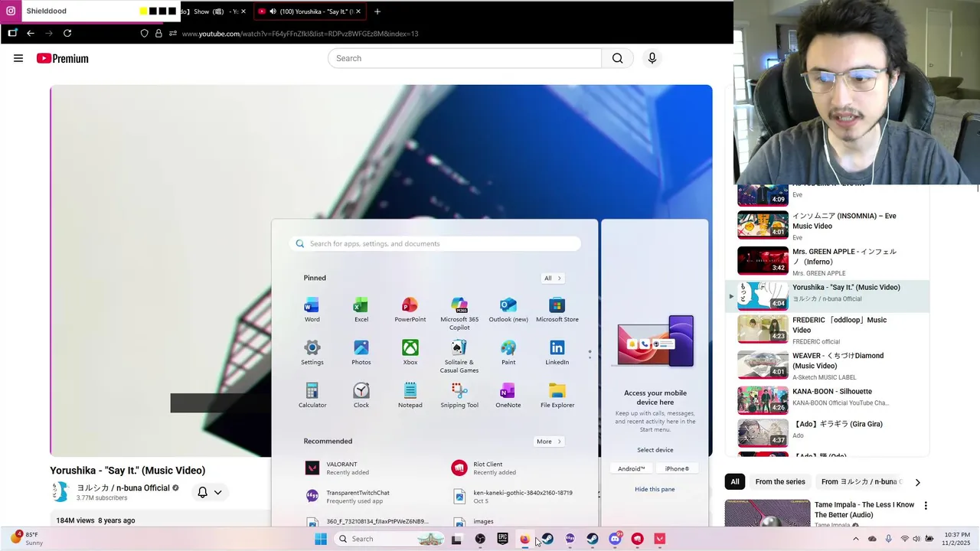Click the YouTube search field
Screen dimensions: 980x551
(x=465, y=58)
